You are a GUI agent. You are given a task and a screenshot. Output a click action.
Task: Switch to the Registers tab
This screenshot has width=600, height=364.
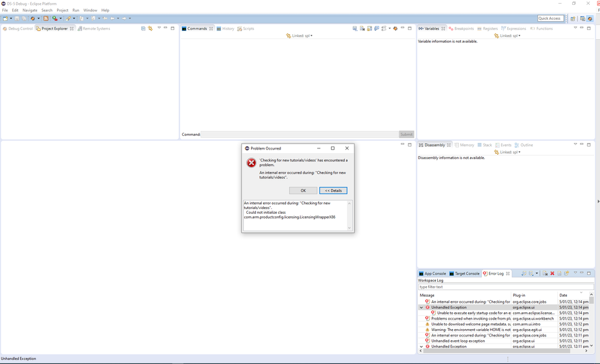click(x=488, y=29)
